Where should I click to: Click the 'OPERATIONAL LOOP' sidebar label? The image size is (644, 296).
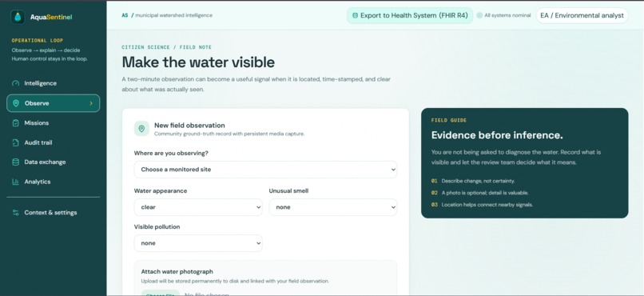click(x=38, y=41)
